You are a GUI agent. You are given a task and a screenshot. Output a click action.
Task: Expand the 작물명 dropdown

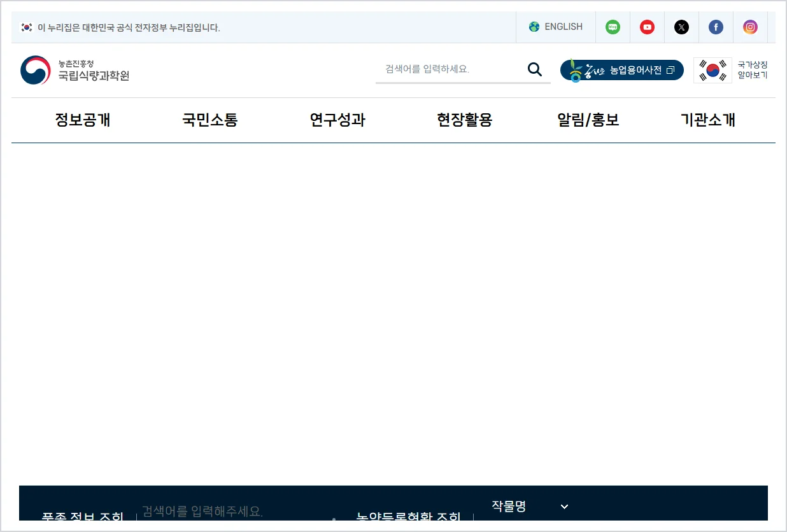click(529, 507)
